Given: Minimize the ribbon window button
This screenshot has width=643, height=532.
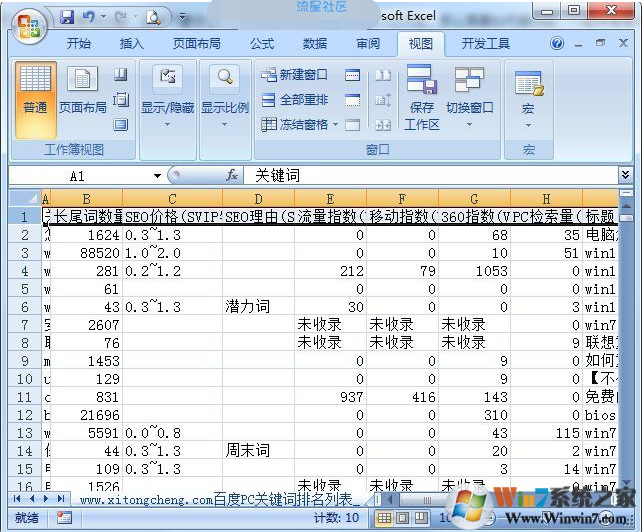Looking at the screenshot, I should tap(579, 44).
